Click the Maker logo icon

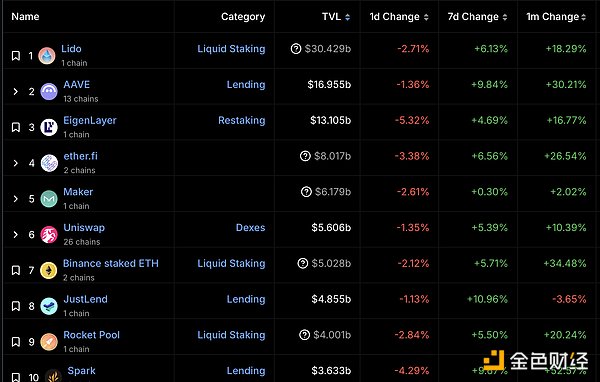pyautogui.click(x=49, y=199)
